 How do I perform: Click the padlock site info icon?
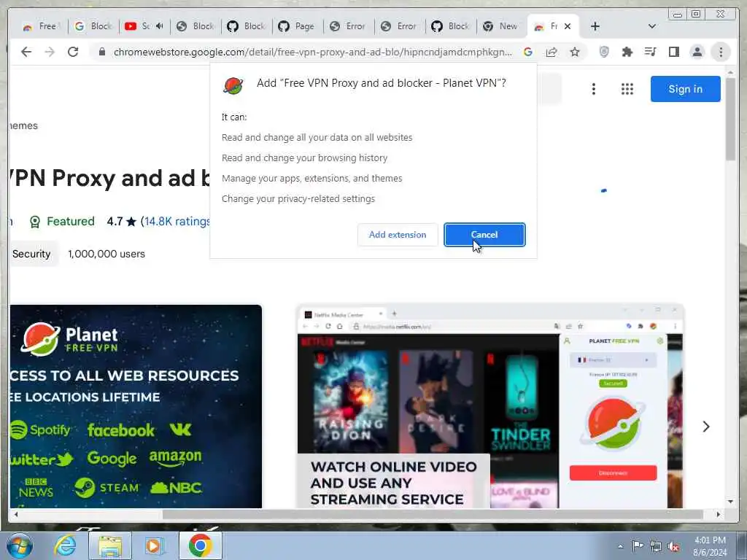(101, 52)
